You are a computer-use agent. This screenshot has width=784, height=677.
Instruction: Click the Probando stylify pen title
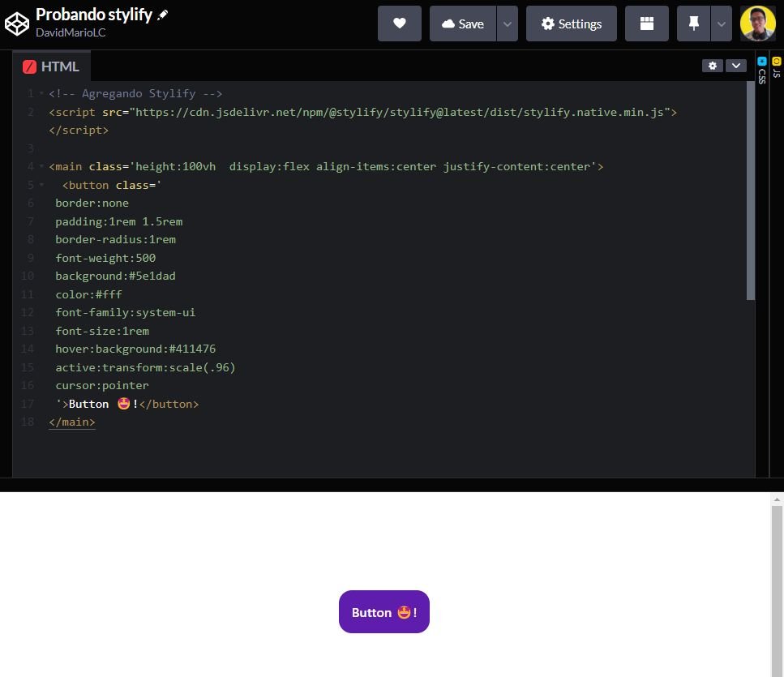tap(94, 15)
